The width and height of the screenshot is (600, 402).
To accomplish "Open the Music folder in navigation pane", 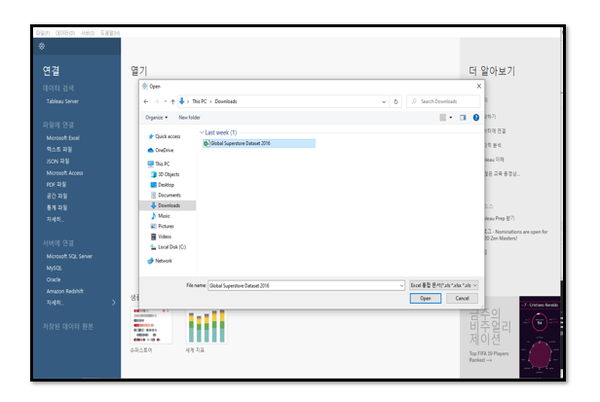I will point(161,216).
